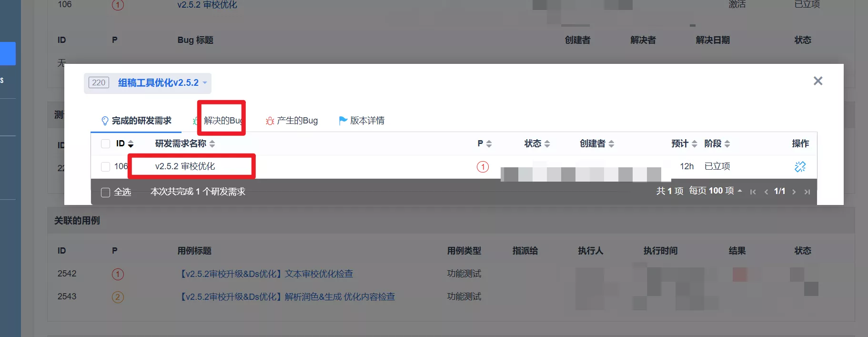Go to next page arrow

click(x=794, y=192)
